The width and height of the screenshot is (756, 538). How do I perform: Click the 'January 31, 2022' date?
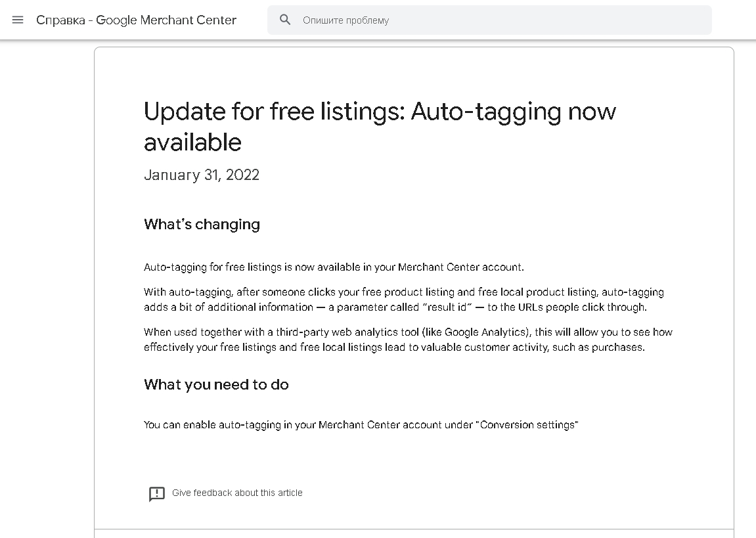coord(202,175)
